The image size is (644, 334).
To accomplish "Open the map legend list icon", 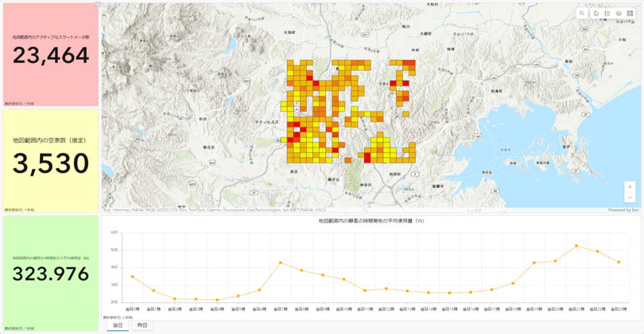I will (x=607, y=13).
